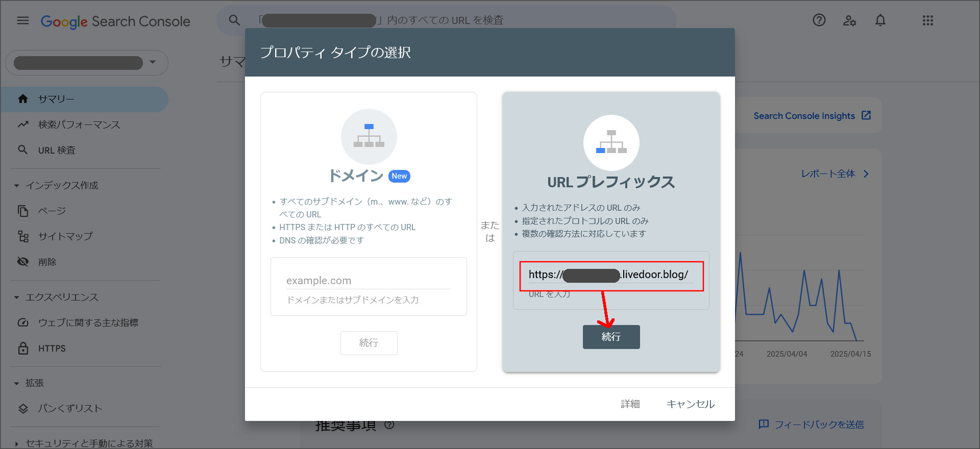Screen dimensions: 980x449
Task: Open the hamburger main menu
Action: click(23, 20)
